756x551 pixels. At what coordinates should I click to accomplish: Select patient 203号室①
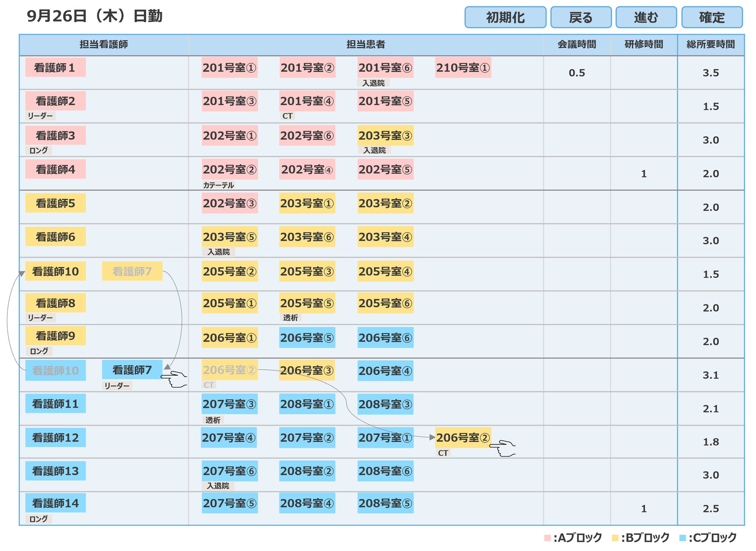[x=308, y=203]
